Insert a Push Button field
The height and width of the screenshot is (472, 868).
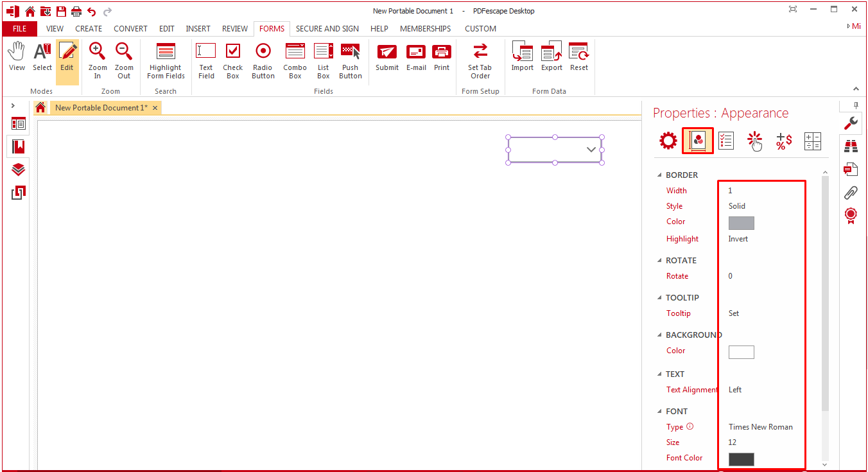(x=351, y=61)
